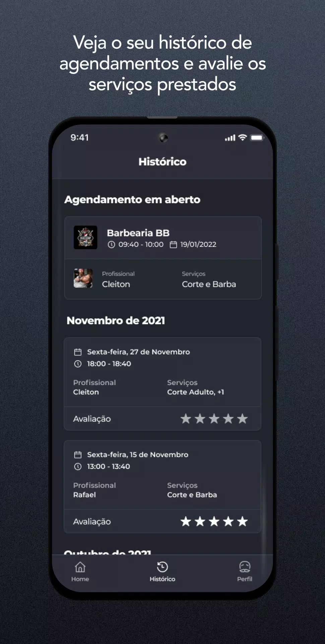
Task: Click the calendar icon beside 19/01/2022
Action: (x=173, y=245)
